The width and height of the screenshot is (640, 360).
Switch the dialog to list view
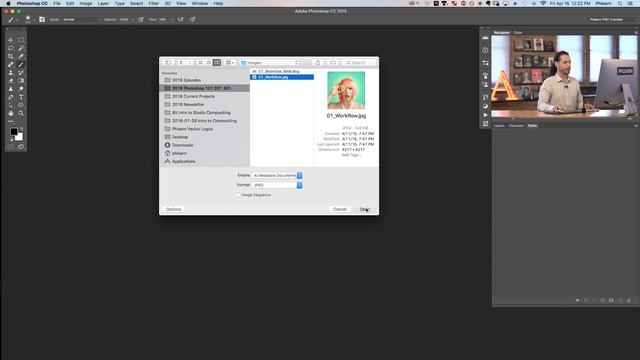click(209, 62)
